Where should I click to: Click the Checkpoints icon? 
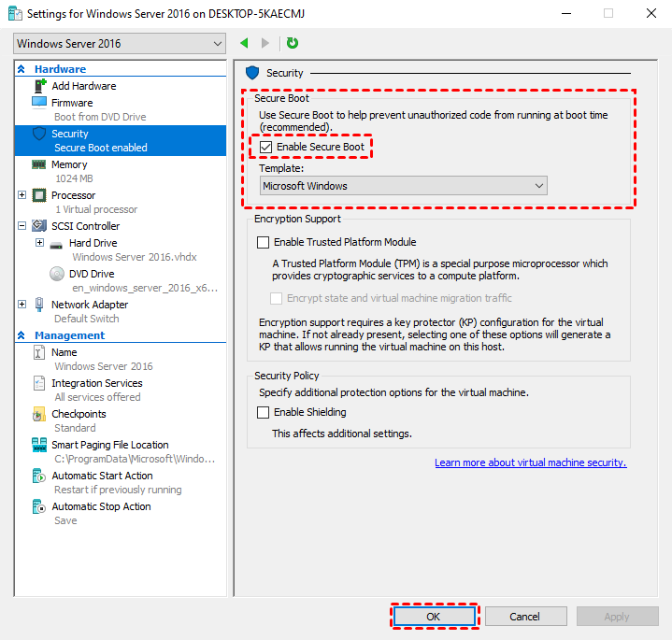[39, 414]
